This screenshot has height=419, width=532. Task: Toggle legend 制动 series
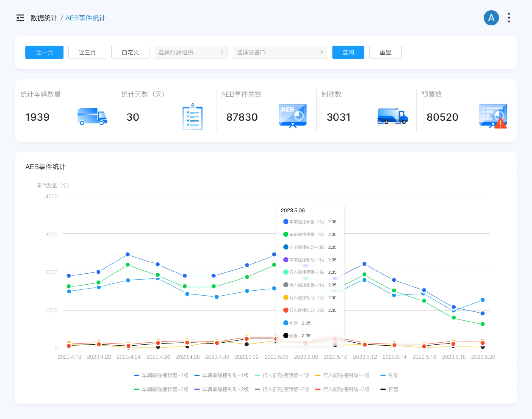[x=389, y=375]
